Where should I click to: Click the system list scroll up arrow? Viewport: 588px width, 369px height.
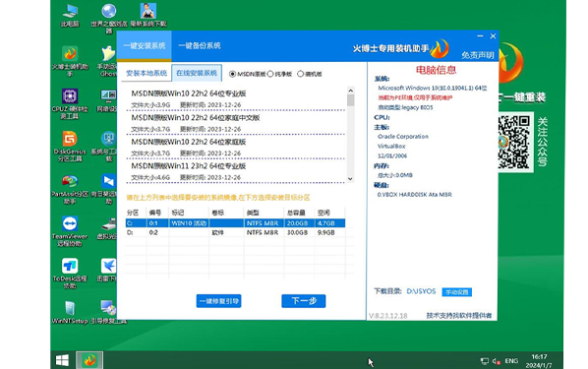click(x=351, y=91)
